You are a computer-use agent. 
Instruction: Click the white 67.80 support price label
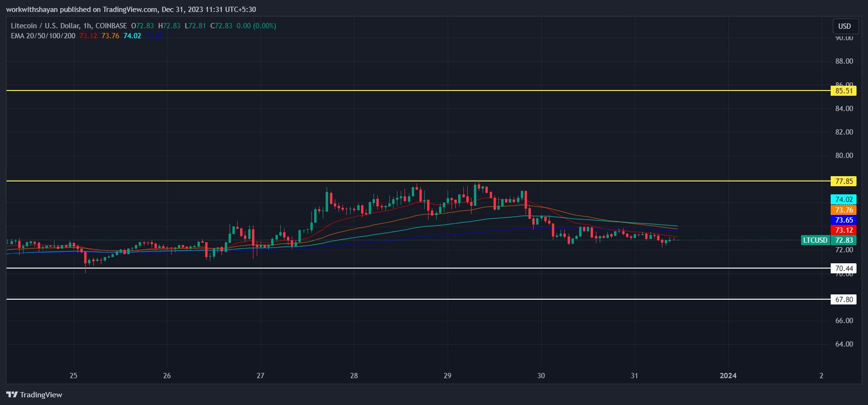tap(844, 300)
